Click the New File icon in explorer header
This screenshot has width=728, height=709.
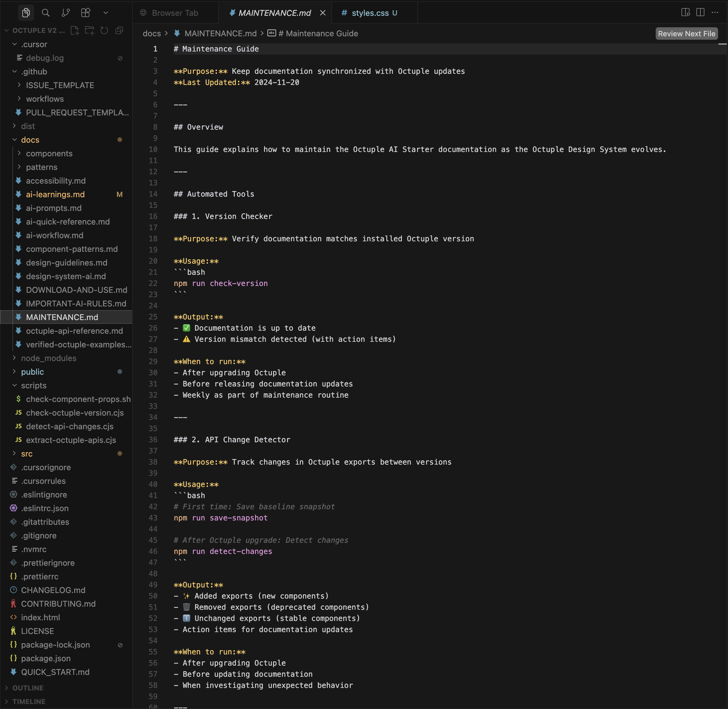pos(74,30)
